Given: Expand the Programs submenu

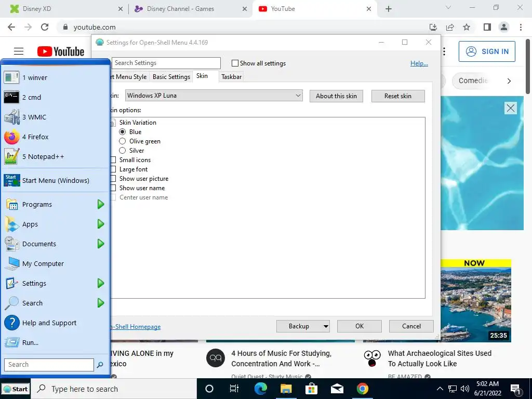Looking at the screenshot, I should [101, 204].
